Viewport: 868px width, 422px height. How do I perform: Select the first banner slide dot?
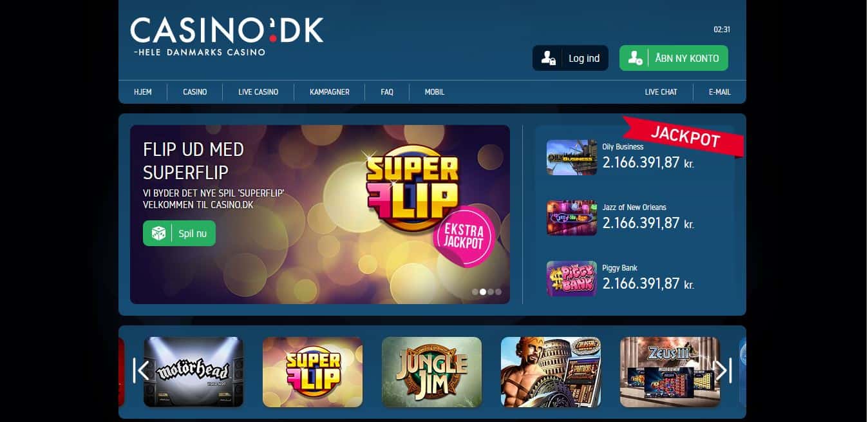pyautogui.click(x=475, y=292)
